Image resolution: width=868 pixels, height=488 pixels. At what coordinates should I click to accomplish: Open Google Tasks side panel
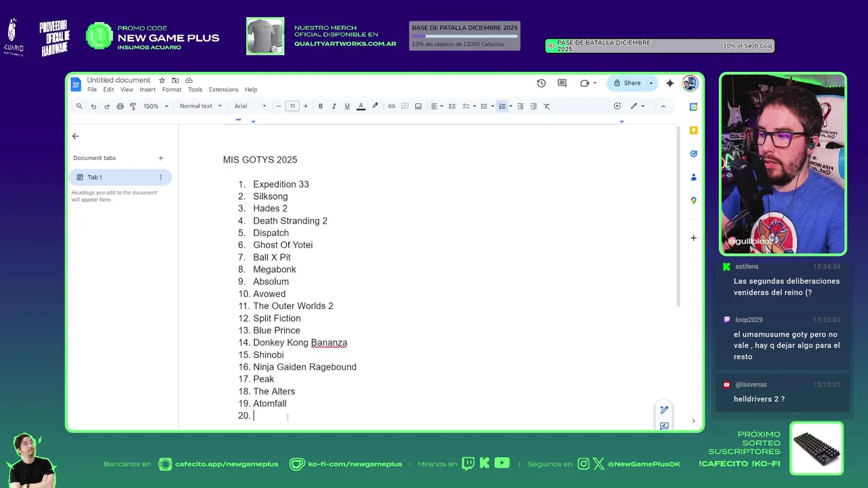693,154
